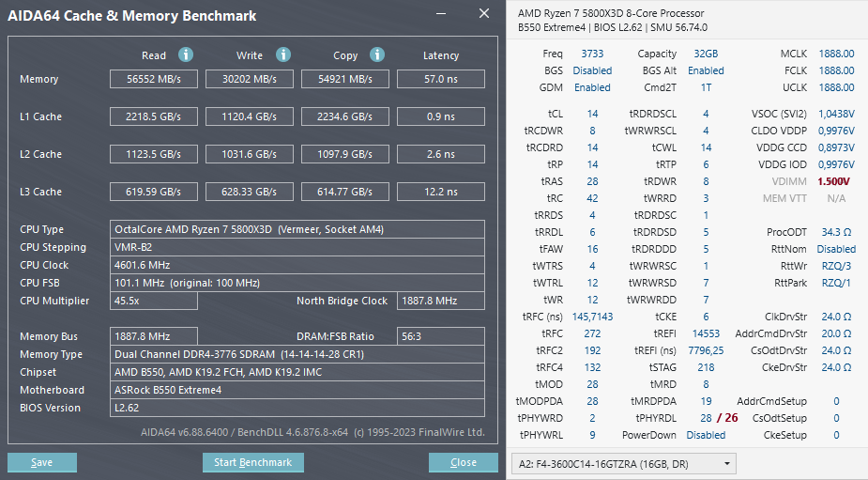
Task: Click the VDIMM 1.500V value
Action: click(832, 181)
